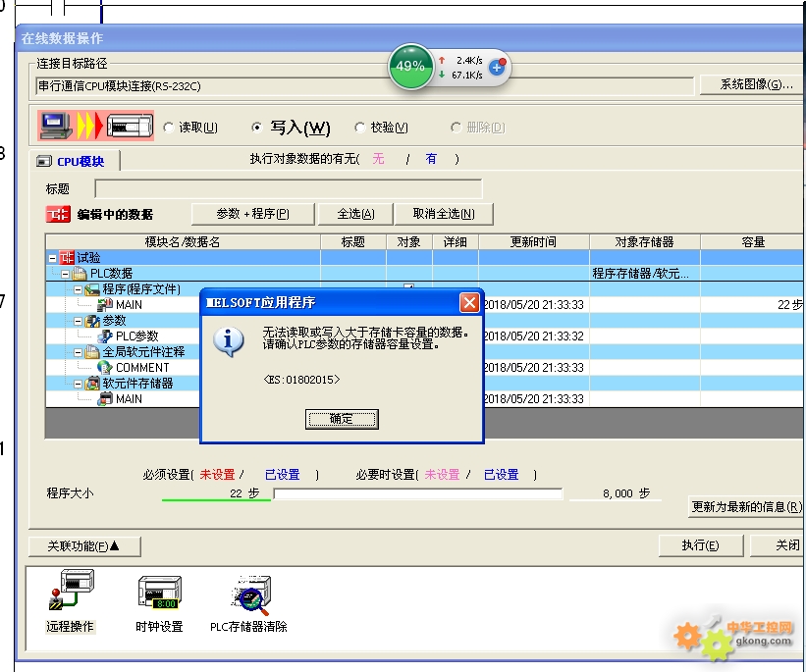Screen dimensions: 806x672
Task: Collapse the PLC数据 tree node
Action: pos(65,274)
